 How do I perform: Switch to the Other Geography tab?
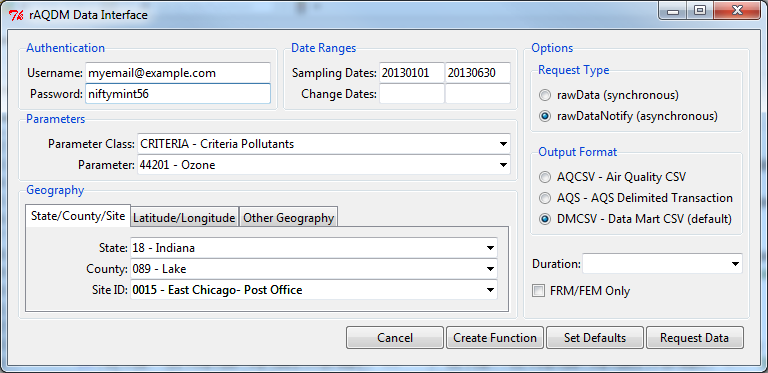click(x=288, y=218)
